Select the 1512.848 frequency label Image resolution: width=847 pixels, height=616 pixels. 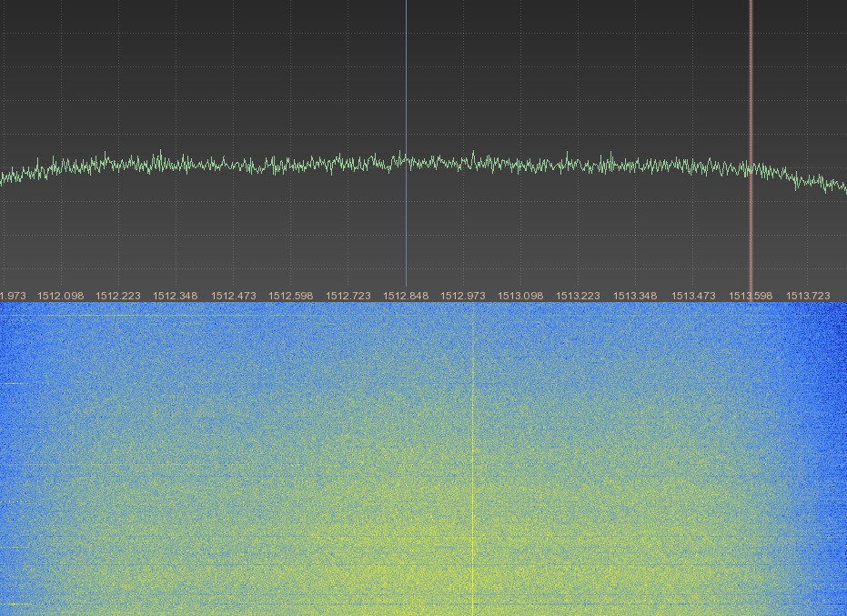[x=406, y=296]
